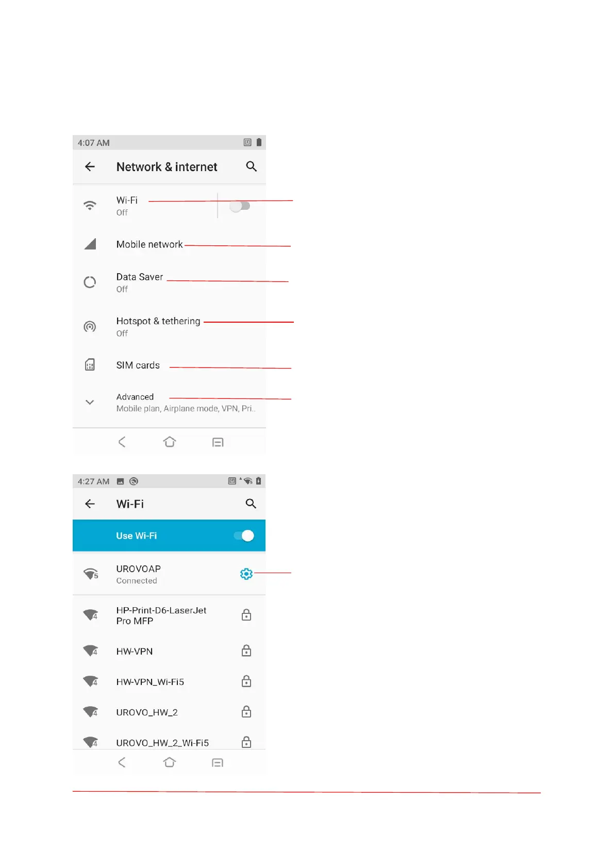Tap search icon in Wi-Fi screen header
Screen dimensions: 614x868
[x=251, y=504]
